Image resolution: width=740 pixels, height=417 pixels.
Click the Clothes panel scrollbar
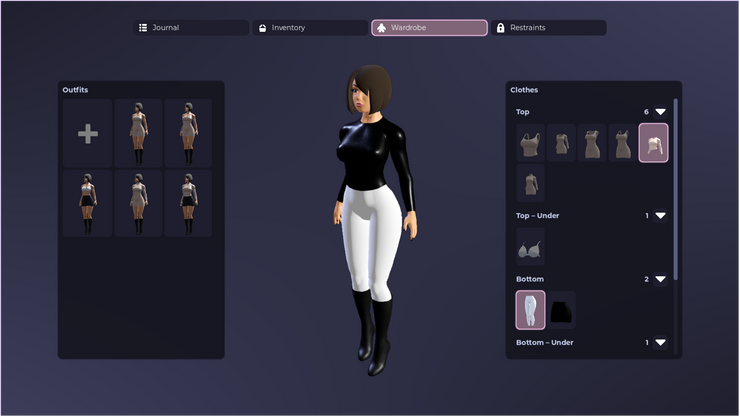pos(676,190)
